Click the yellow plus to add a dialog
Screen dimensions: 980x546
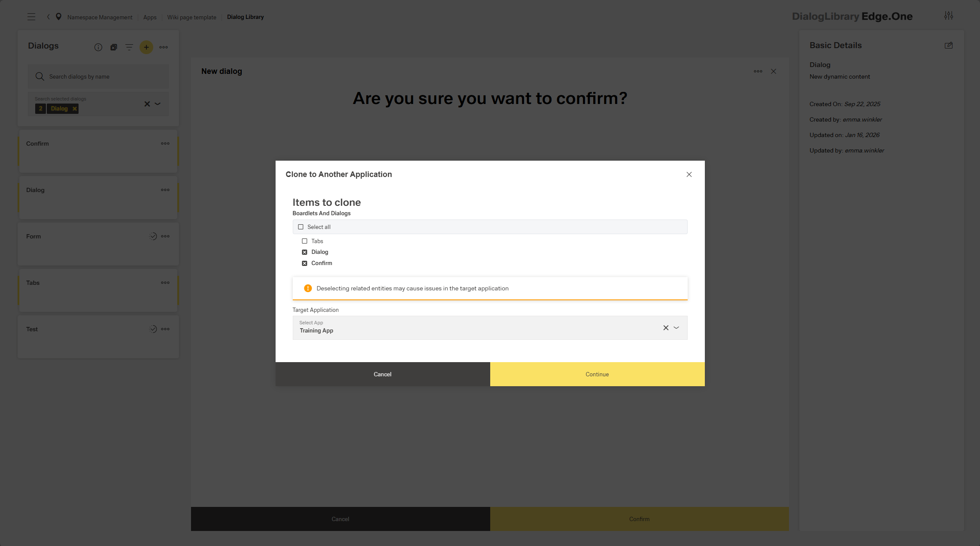pyautogui.click(x=146, y=47)
